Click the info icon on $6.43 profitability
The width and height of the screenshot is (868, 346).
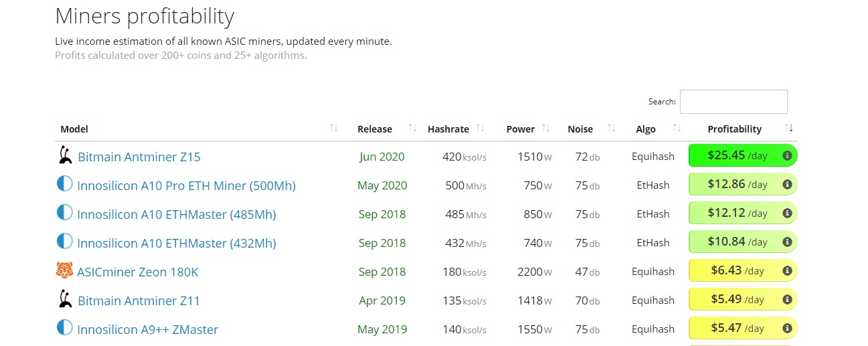[787, 271]
